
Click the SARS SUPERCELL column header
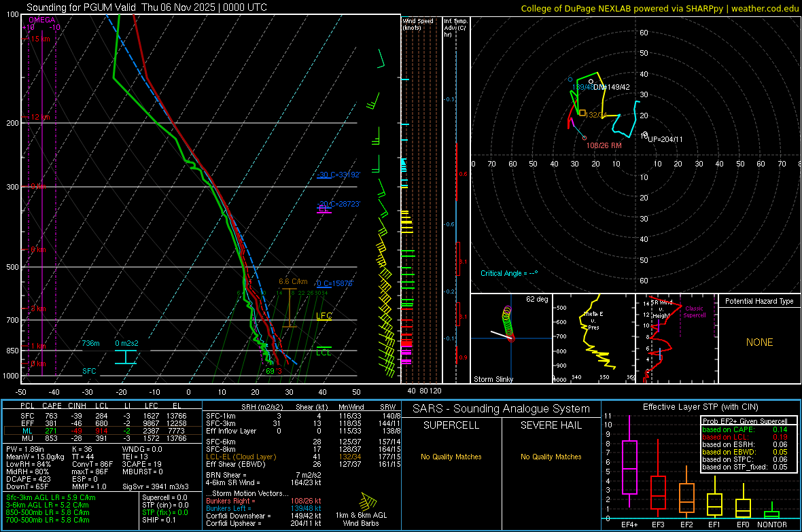pos(451,425)
